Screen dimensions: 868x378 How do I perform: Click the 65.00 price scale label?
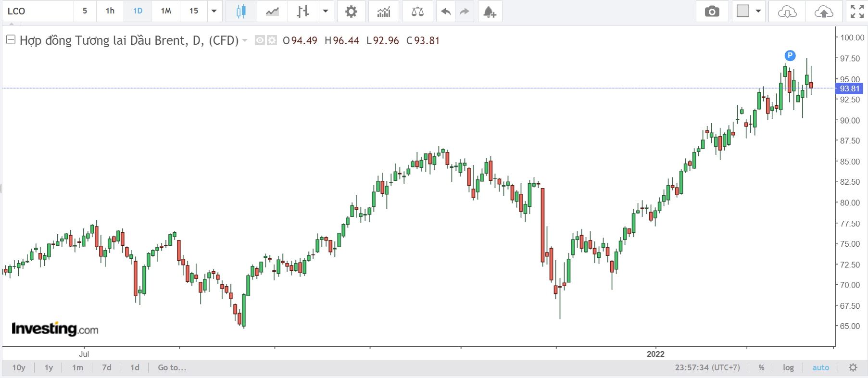(x=850, y=326)
